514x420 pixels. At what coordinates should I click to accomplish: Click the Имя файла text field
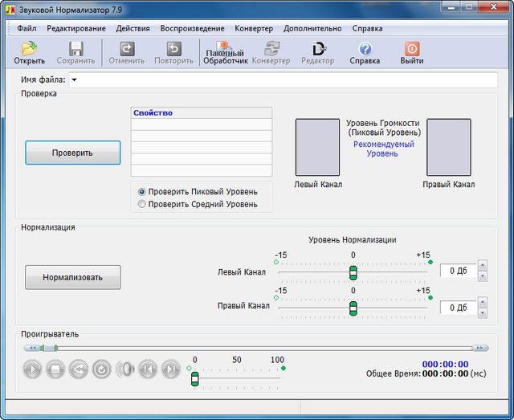tap(288, 80)
